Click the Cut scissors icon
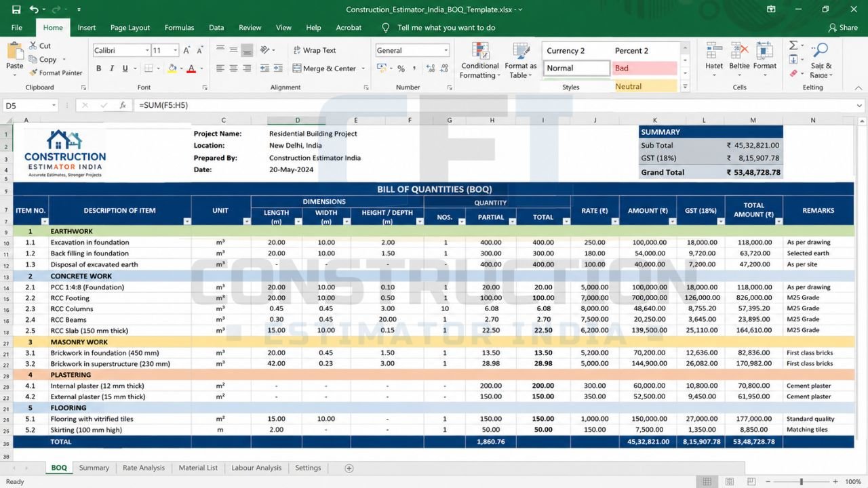This screenshot has height=488, width=868. coord(33,45)
